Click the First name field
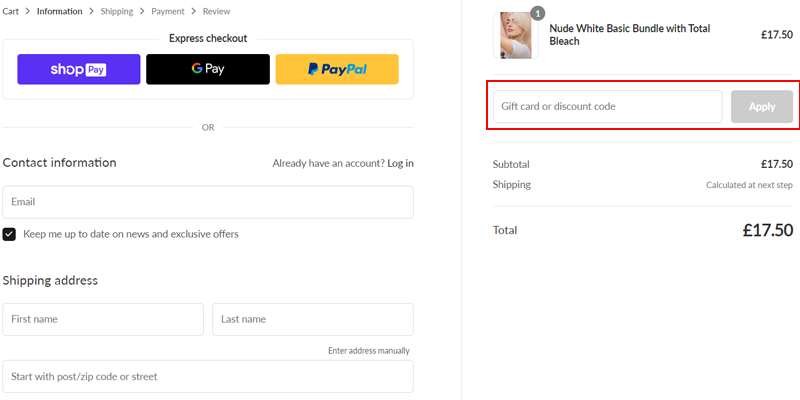800x400 pixels. tap(103, 319)
